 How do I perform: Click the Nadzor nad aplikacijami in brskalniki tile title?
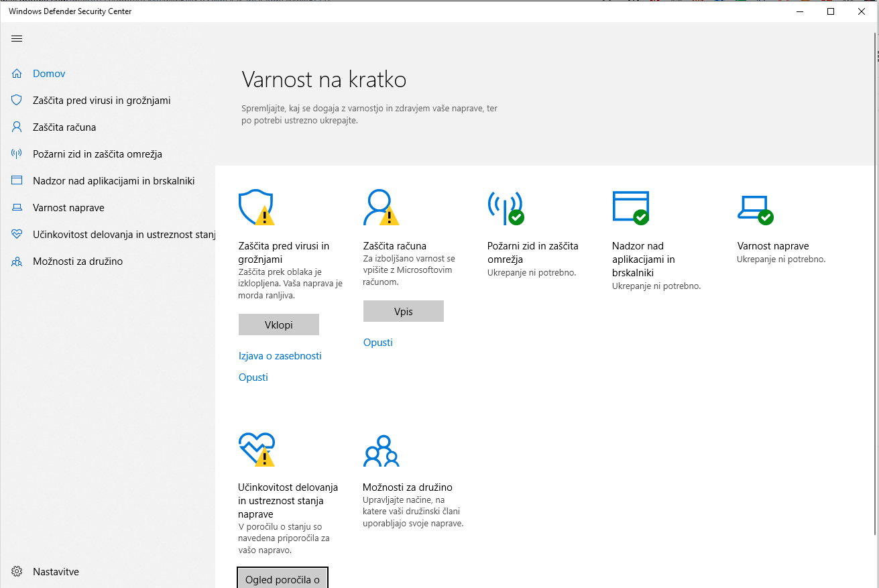coord(644,259)
